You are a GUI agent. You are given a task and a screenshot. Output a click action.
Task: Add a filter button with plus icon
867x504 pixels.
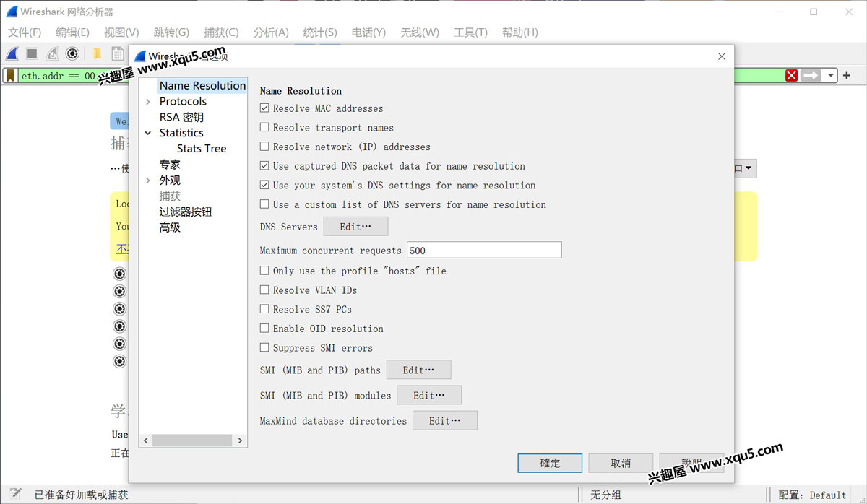coord(847,75)
